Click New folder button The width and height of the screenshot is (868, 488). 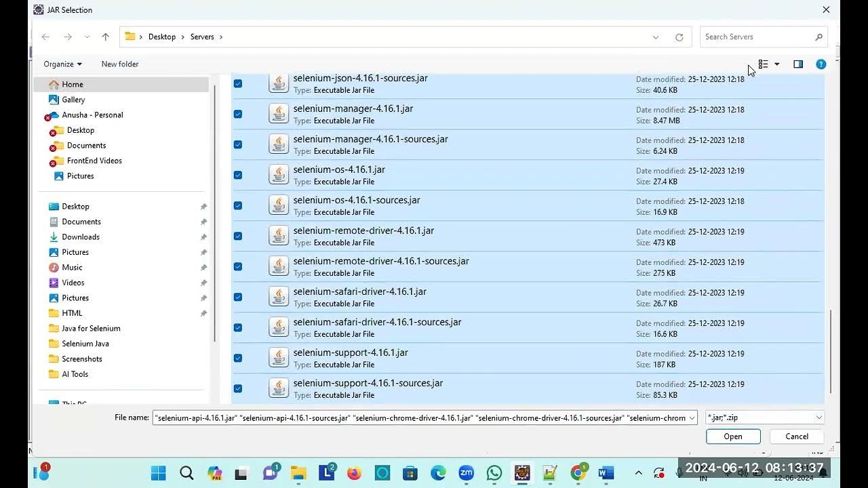(x=120, y=64)
